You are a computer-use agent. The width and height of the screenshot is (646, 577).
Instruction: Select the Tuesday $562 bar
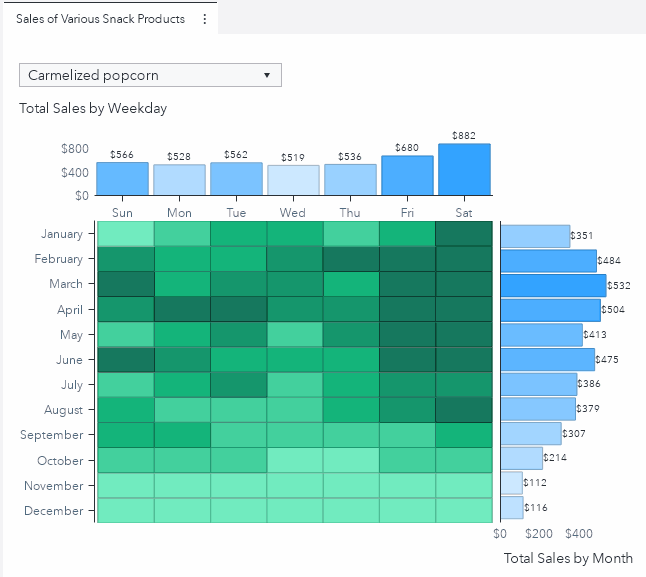(x=236, y=179)
